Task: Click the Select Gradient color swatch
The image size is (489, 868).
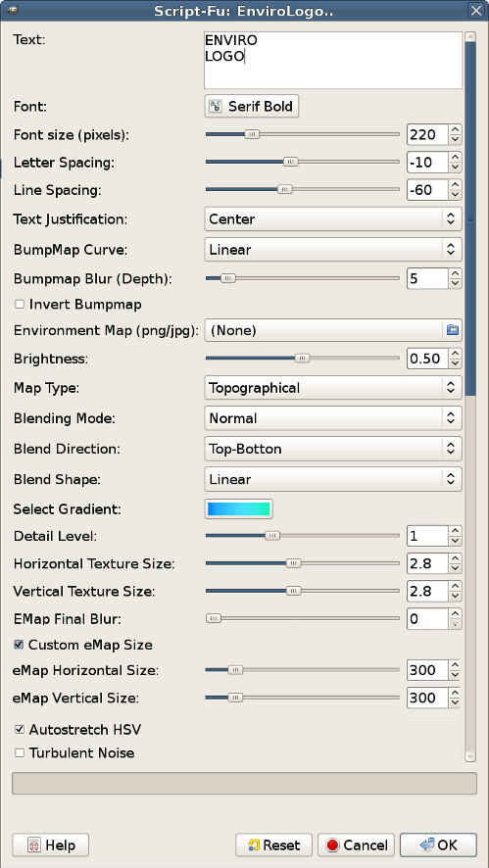Action: pos(239,509)
